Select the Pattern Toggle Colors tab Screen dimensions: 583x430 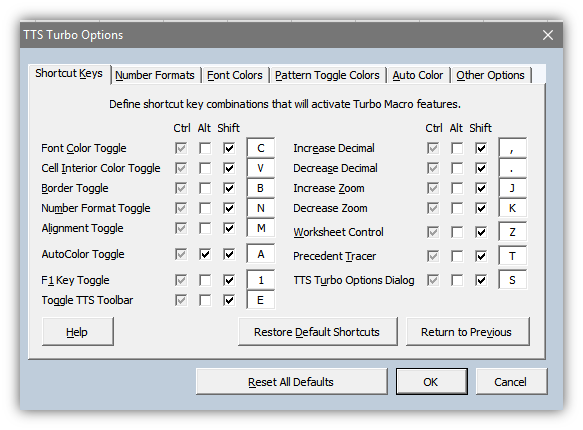(x=327, y=75)
